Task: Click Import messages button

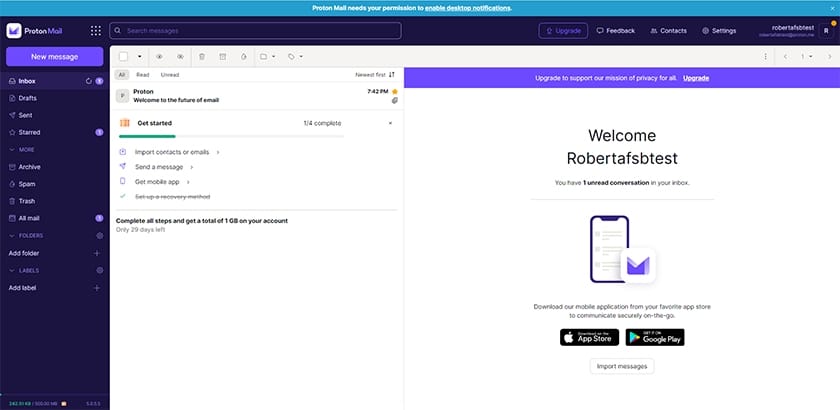Action: click(x=622, y=366)
